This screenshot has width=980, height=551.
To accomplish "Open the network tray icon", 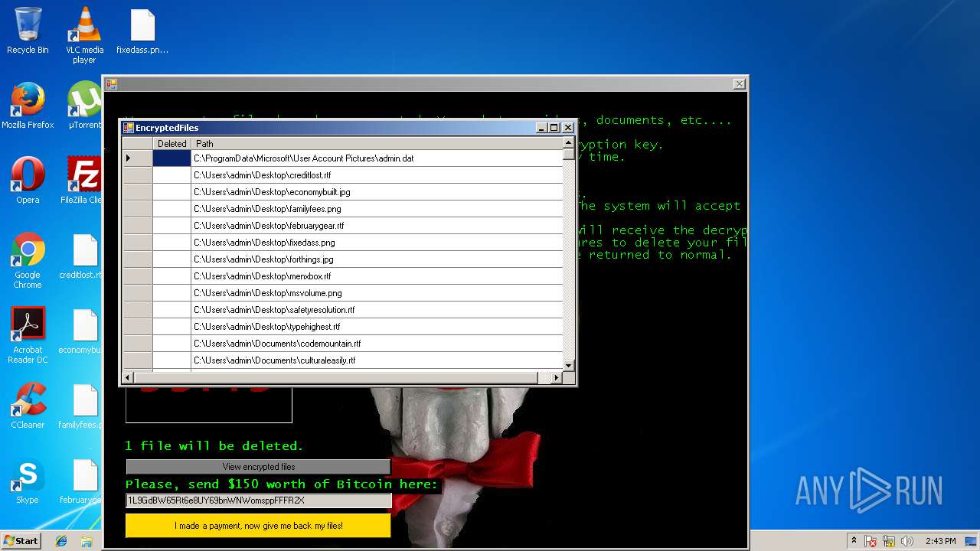I will 889,541.
